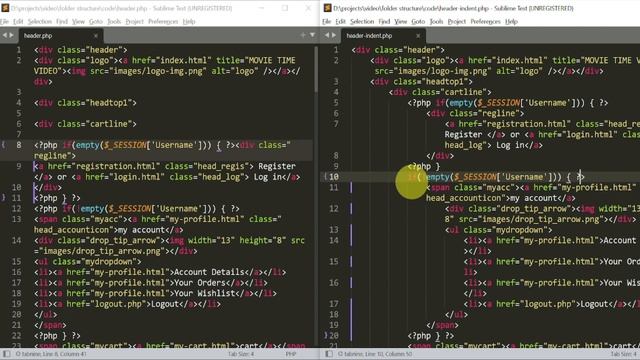Open PHP syntax selector in left status bar
The image size is (640, 360).
click(x=291, y=354)
